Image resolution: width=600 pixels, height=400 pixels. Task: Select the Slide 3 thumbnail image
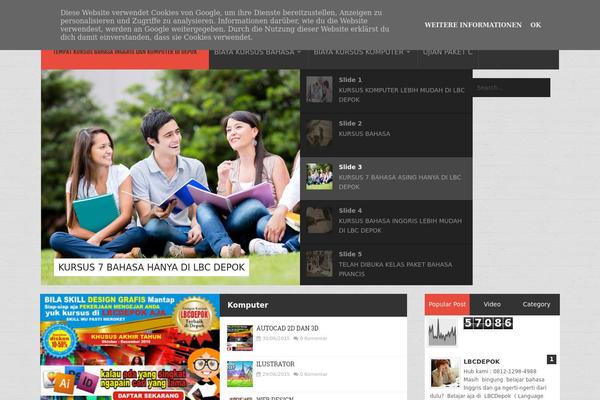pos(319,176)
